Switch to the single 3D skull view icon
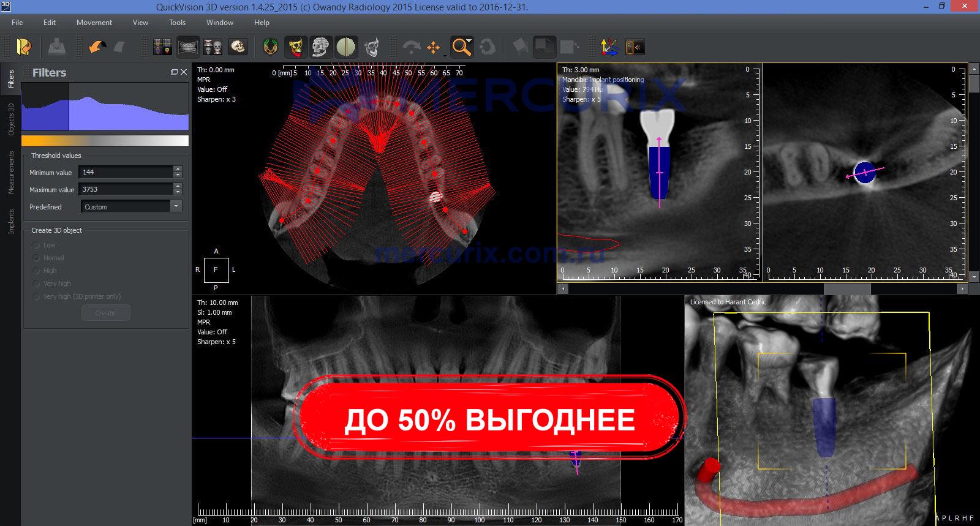980x526 pixels. [238, 47]
